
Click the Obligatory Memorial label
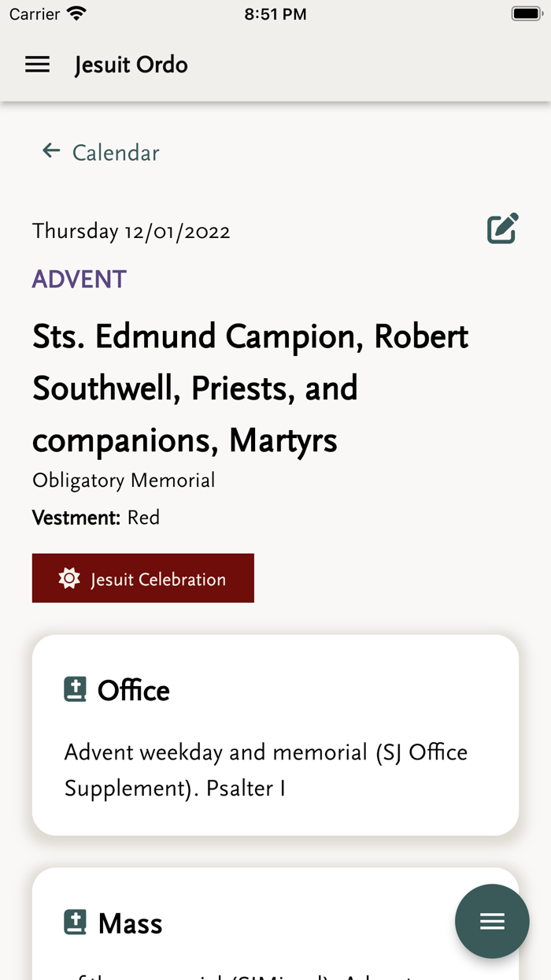click(x=124, y=480)
